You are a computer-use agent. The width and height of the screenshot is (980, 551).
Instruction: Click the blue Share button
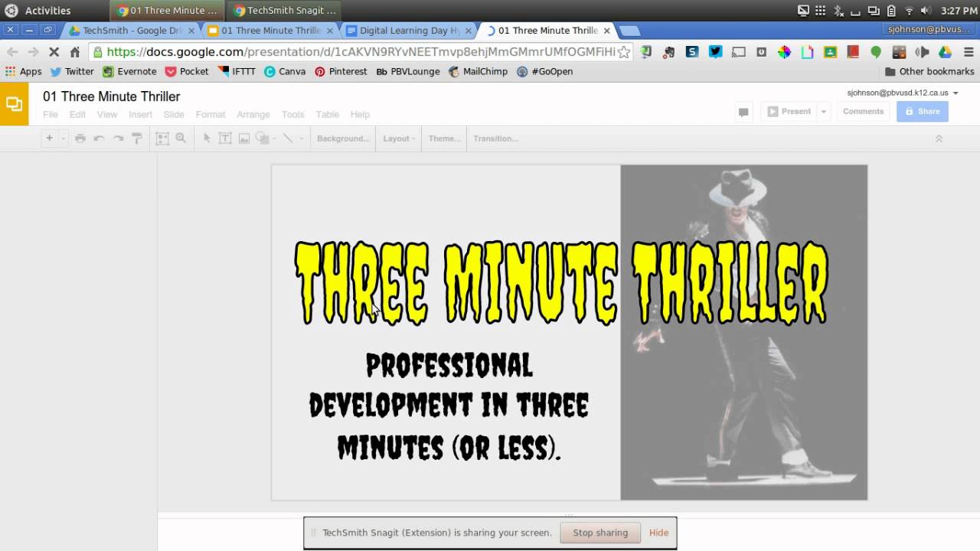pos(923,112)
